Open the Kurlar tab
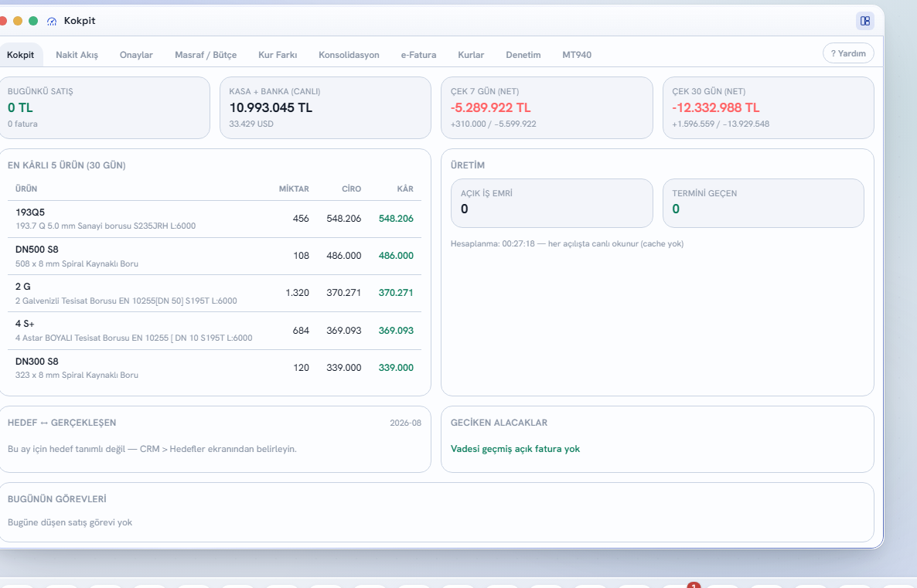917x588 pixels. (471, 55)
